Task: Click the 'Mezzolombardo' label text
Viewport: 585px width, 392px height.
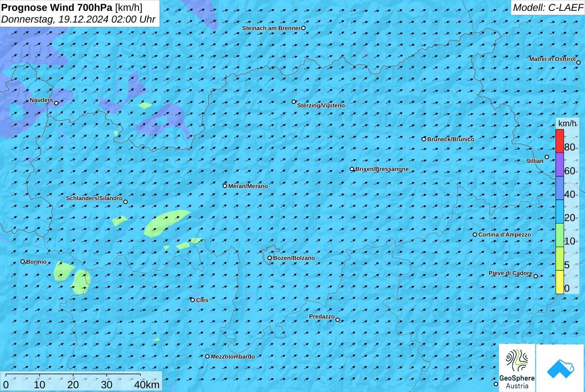Action: [x=233, y=356]
